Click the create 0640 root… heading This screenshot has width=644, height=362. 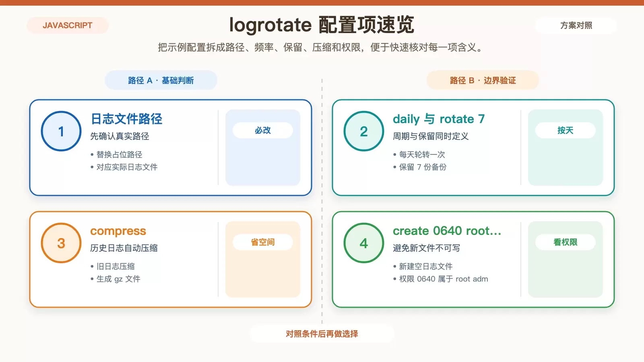click(447, 231)
